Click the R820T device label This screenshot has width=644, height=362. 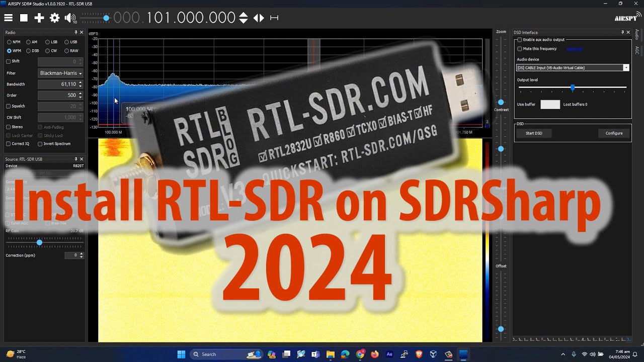click(78, 166)
